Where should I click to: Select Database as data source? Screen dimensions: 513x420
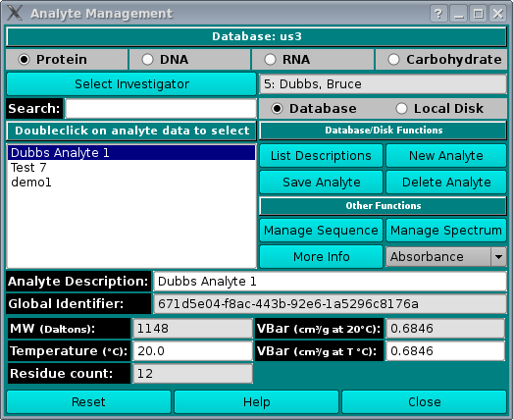314,108
